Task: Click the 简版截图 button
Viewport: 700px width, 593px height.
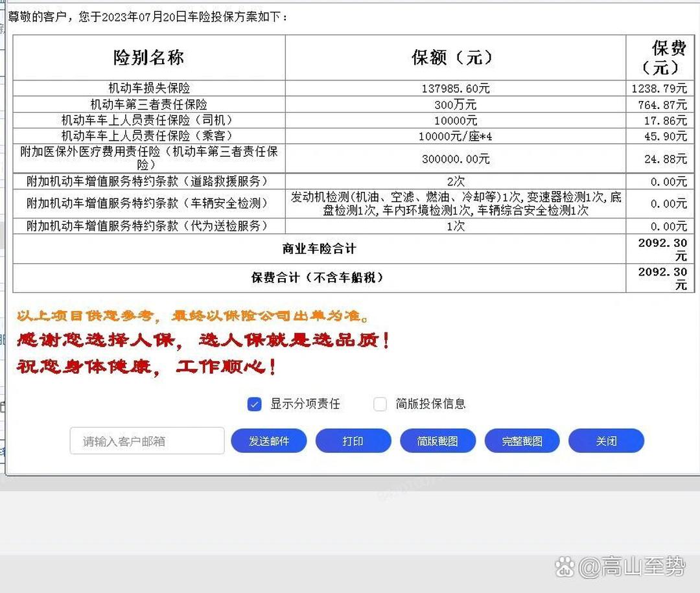Action: click(437, 441)
